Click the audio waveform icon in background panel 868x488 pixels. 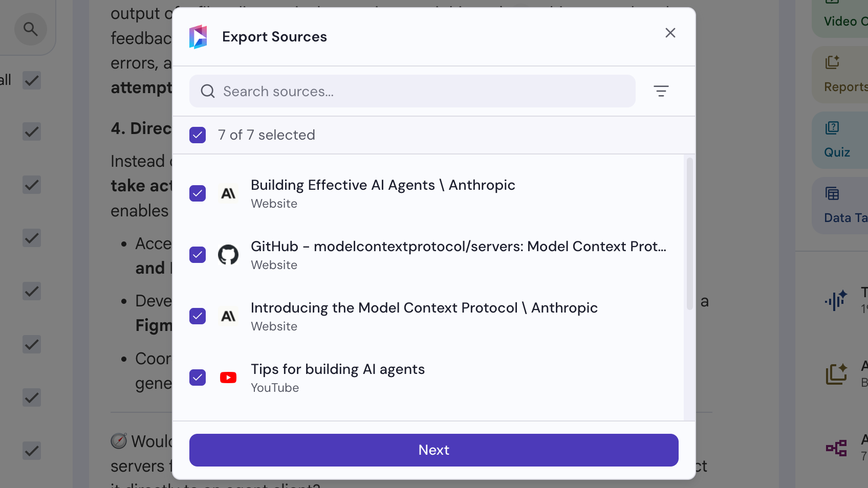click(x=836, y=300)
